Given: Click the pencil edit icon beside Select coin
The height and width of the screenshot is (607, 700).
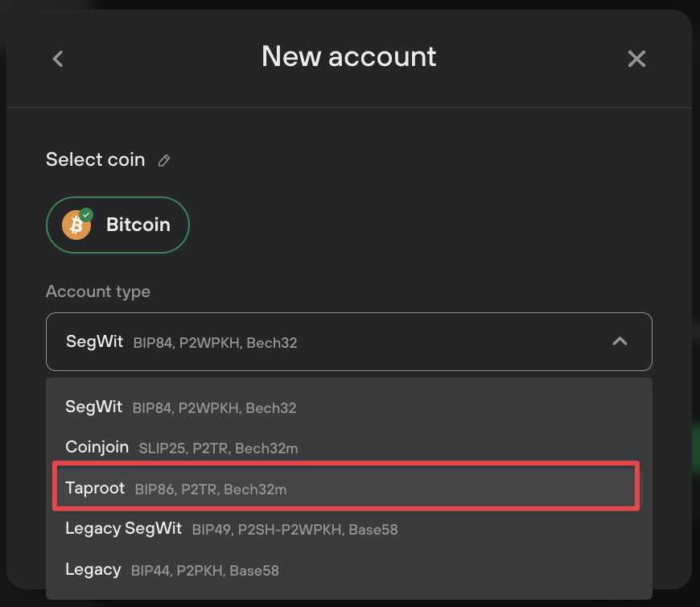Looking at the screenshot, I should [x=164, y=160].
